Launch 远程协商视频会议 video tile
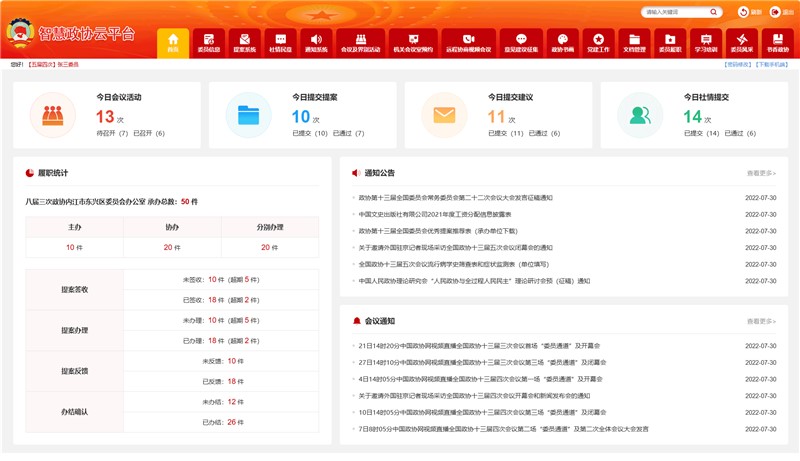The height and width of the screenshot is (461, 800). click(468, 43)
